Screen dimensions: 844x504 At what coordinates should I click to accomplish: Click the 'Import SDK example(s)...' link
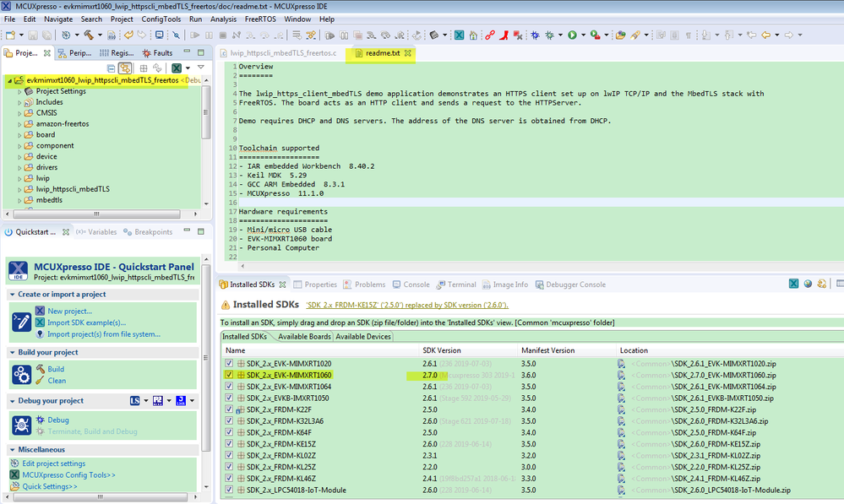86,322
